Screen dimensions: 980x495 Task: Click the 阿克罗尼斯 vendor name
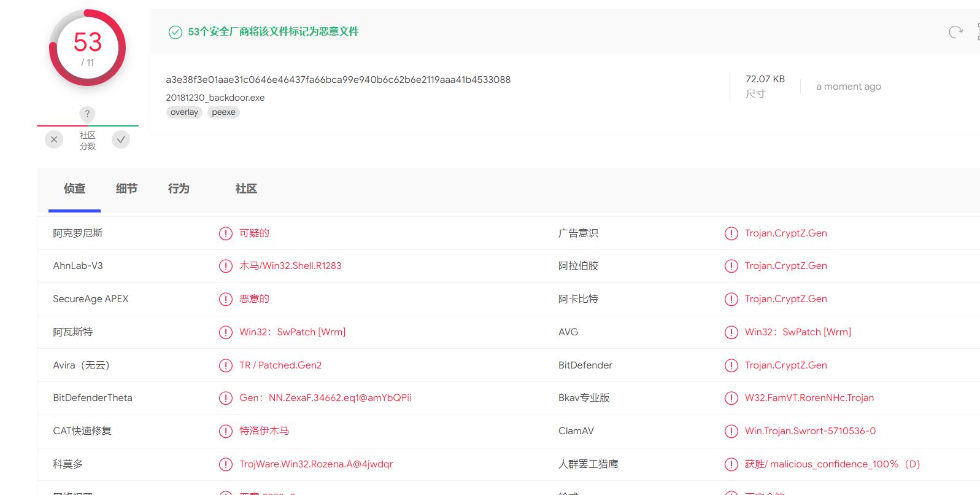[78, 233]
